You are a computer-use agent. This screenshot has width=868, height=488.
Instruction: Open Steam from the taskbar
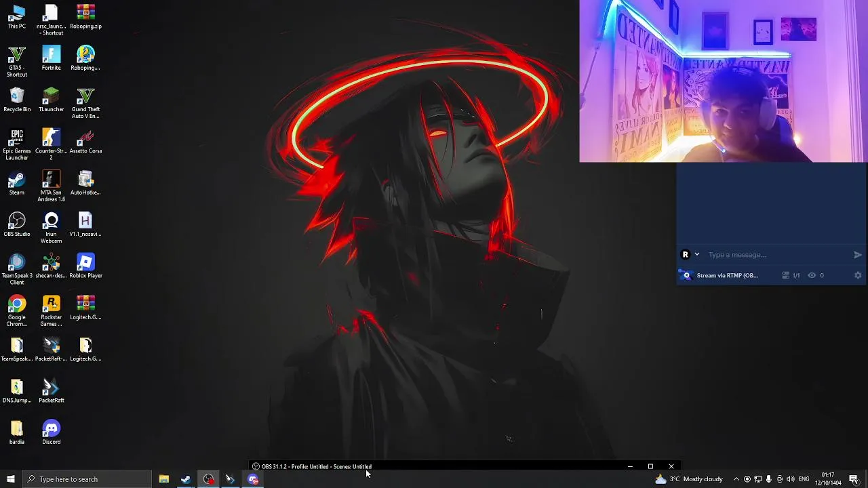tap(186, 479)
